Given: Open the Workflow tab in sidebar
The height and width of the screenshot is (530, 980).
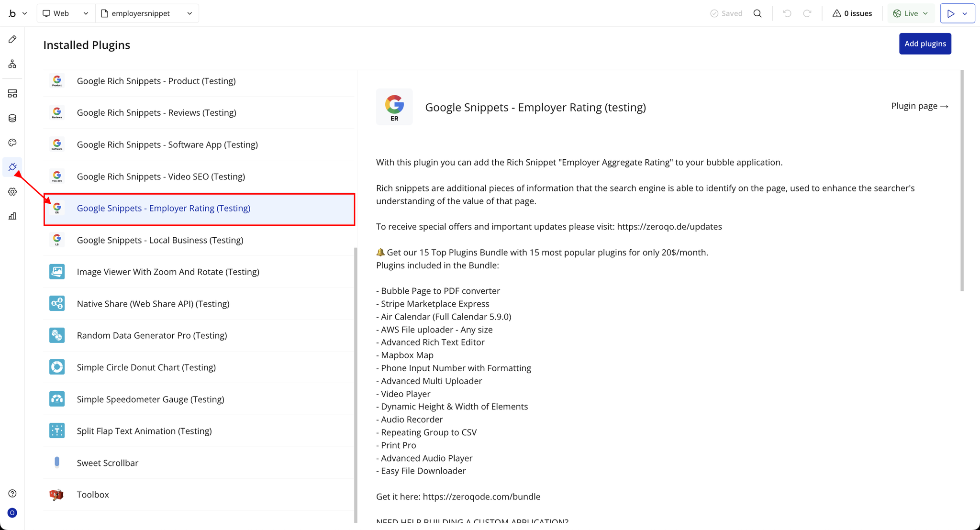Looking at the screenshot, I should click(12, 64).
